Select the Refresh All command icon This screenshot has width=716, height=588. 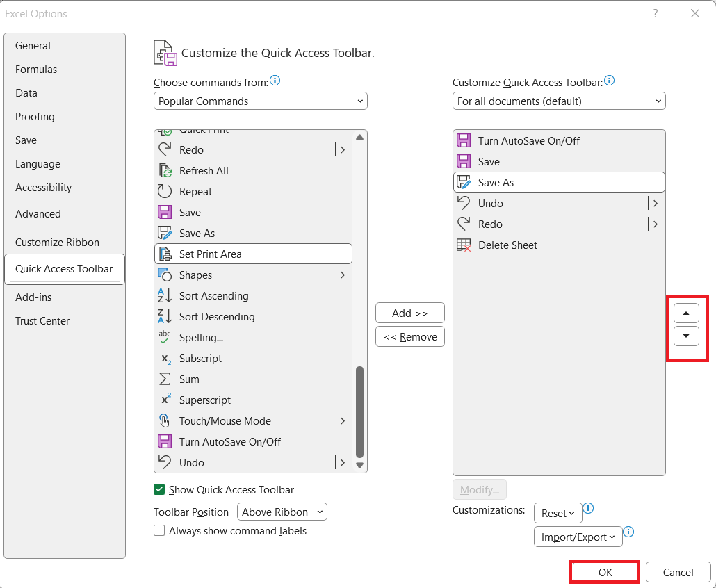[x=164, y=171]
